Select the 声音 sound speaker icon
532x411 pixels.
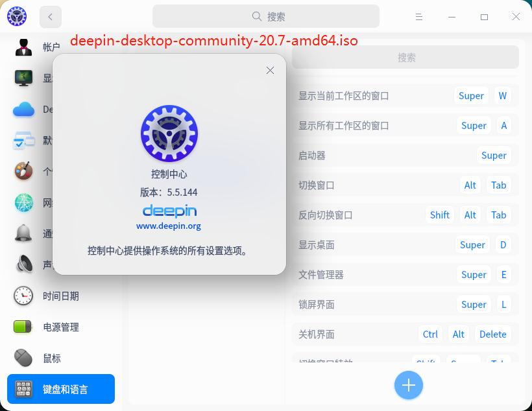(23, 264)
